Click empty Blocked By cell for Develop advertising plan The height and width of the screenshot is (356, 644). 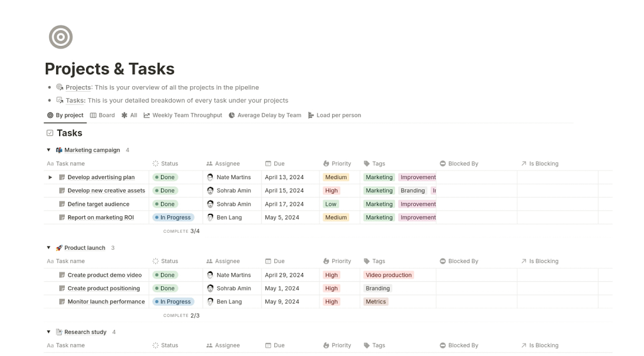pos(477,177)
